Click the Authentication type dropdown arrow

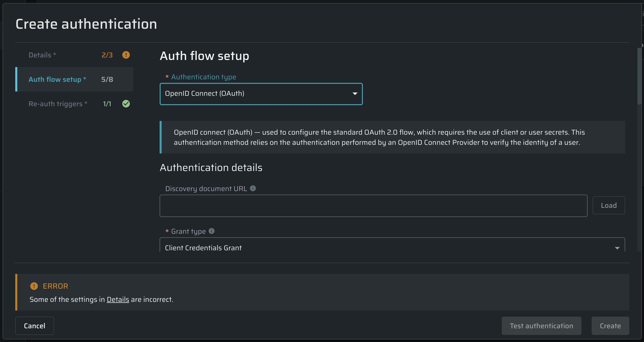355,94
